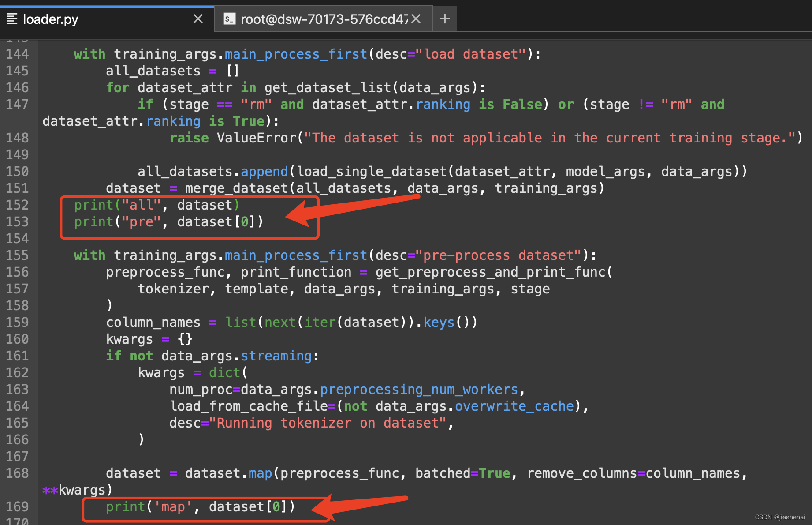Click main_process_first on line 144
The image size is (812, 525).
[x=296, y=54]
